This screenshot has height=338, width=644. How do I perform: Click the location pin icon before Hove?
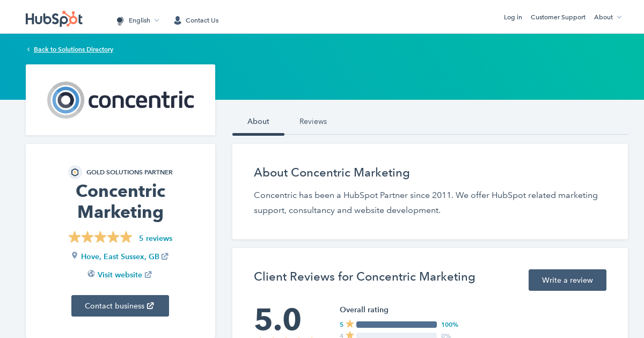75,256
